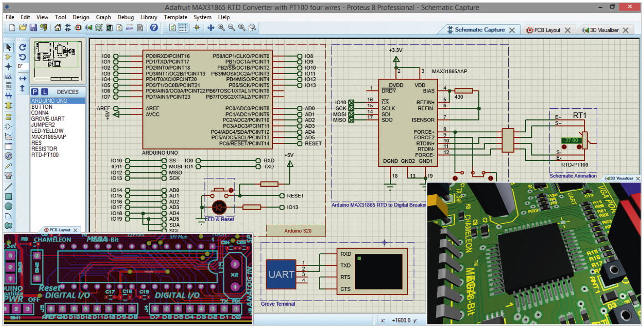The height and width of the screenshot is (328, 644).
Task: Click the Zoom In magnifier
Action: (x=221, y=27)
